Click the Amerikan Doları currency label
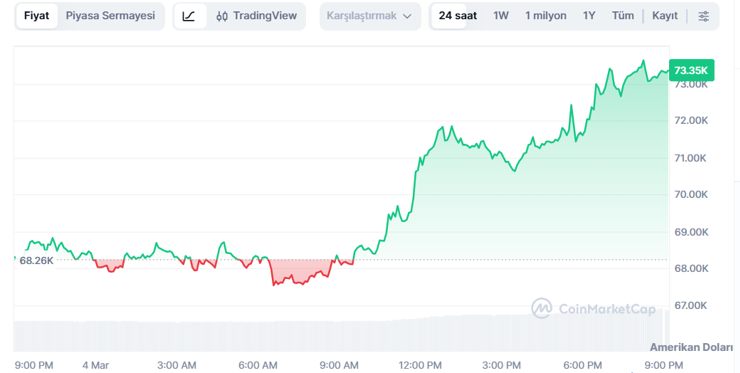This screenshot has width=740, height=373. 691,347
